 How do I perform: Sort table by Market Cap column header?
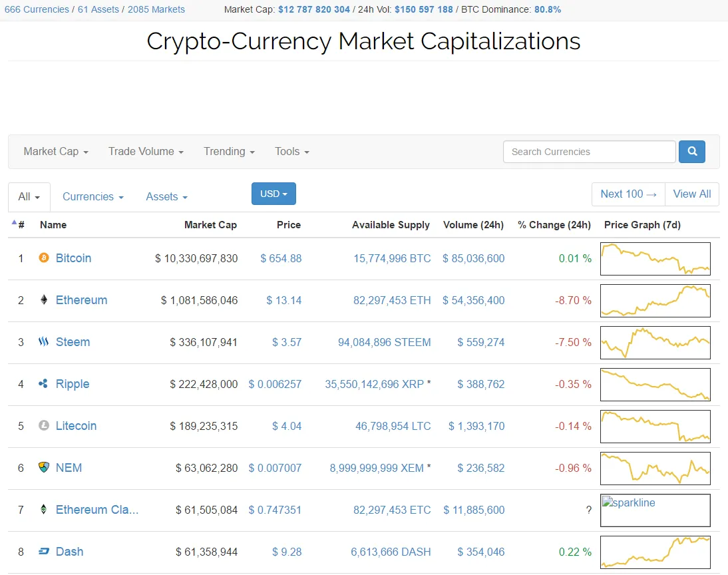(210, 225)
